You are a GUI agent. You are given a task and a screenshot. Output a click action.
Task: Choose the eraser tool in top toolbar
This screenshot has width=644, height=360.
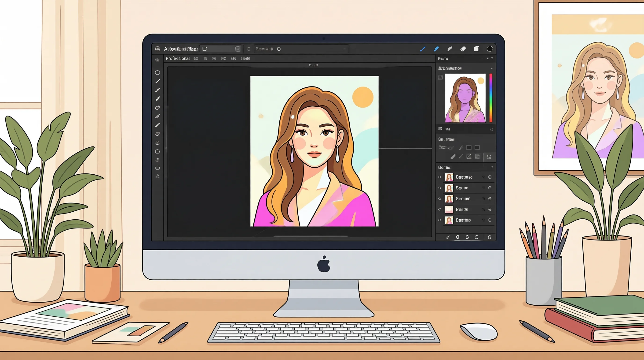(463, 49)
